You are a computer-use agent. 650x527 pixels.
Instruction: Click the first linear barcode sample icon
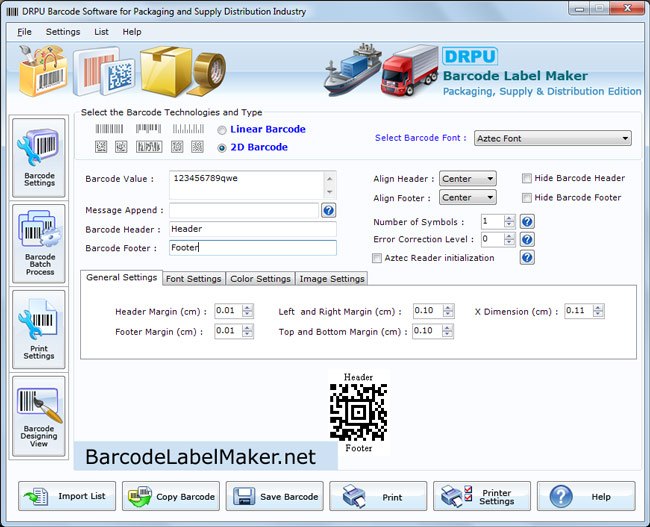pos(109,129)
